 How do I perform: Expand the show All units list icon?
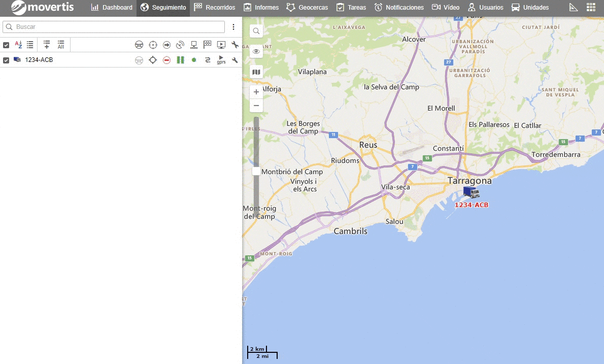pyautogui.click(x=61, y=45)
